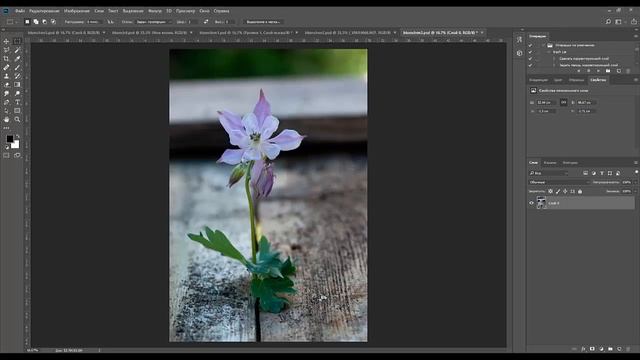
Task: Switch to the Контуры tab
Action: pyautogui.click(x=570, y=162)
